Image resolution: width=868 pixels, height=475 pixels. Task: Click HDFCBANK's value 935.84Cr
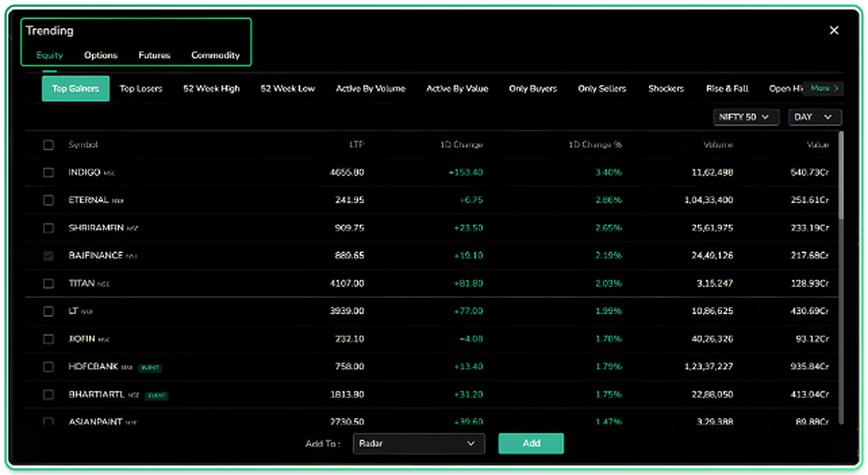pos(809,366)
